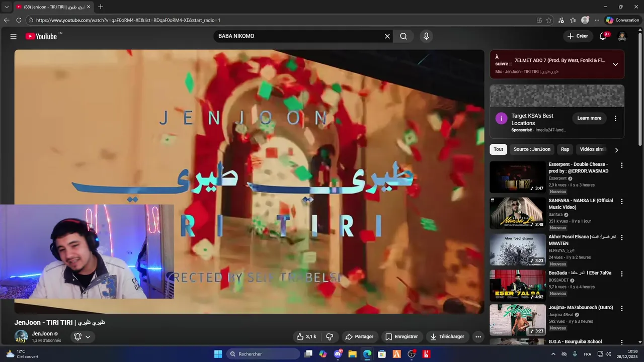The height and width of the screenshot is (362, 644).
Task: Show more filter chips with arrow
Action: (x=616, y=150)
